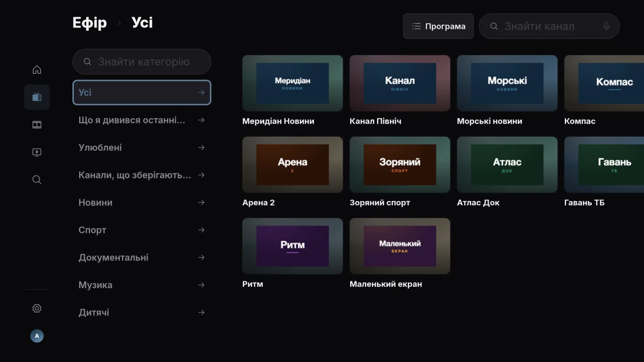This screenshot has width=644, height=362.
Task: Open the TV guide grid icon
Action: 37,125
